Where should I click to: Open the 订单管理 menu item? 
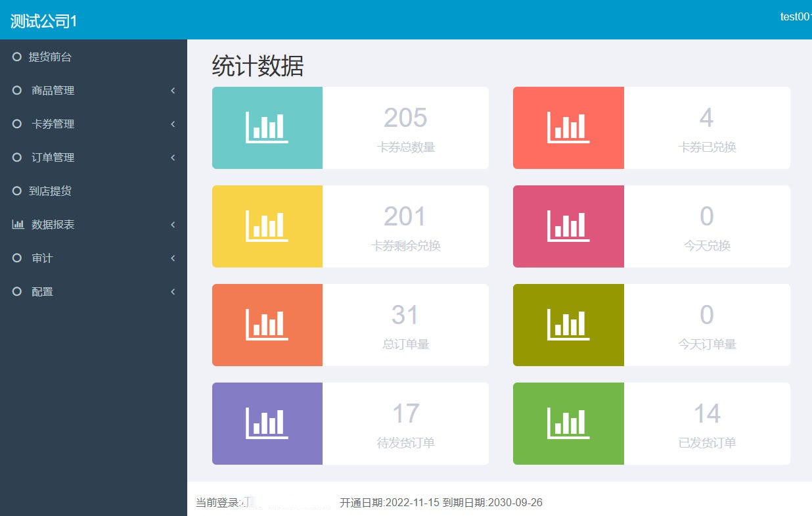click(x=93, y=158)
